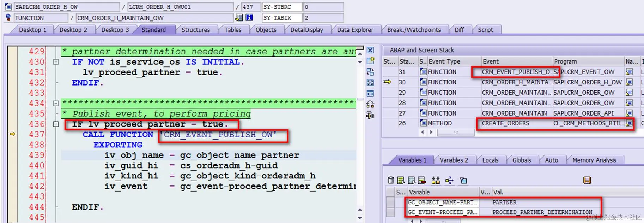Open the Locals tab
This screenshot has height=223, width=644.
pyautogui.click(x=490, y=160)
